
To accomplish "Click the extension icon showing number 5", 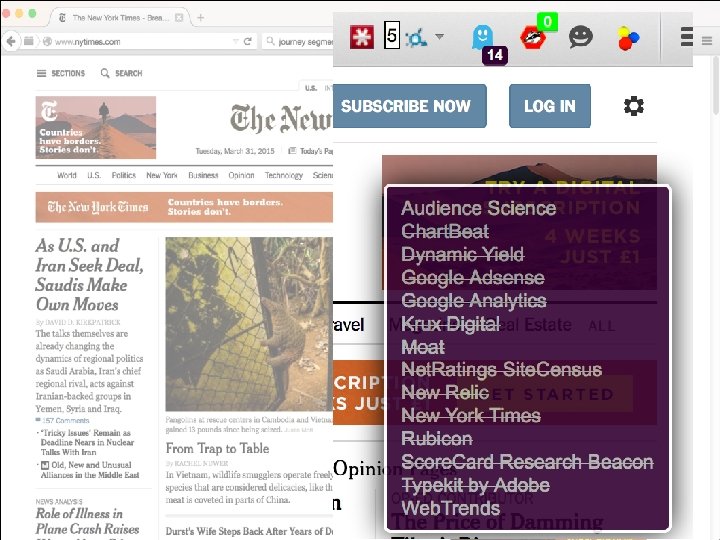I will (392, 35).
